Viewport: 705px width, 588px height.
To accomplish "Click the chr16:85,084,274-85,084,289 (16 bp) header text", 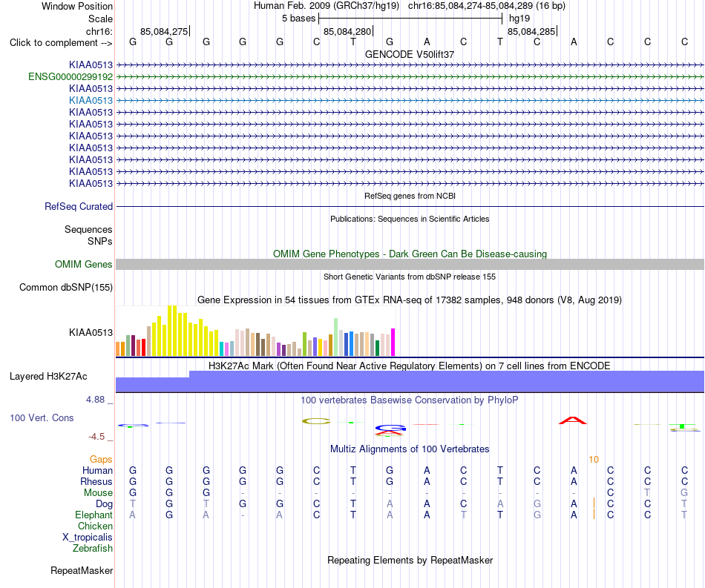I will tap(487, 6).
